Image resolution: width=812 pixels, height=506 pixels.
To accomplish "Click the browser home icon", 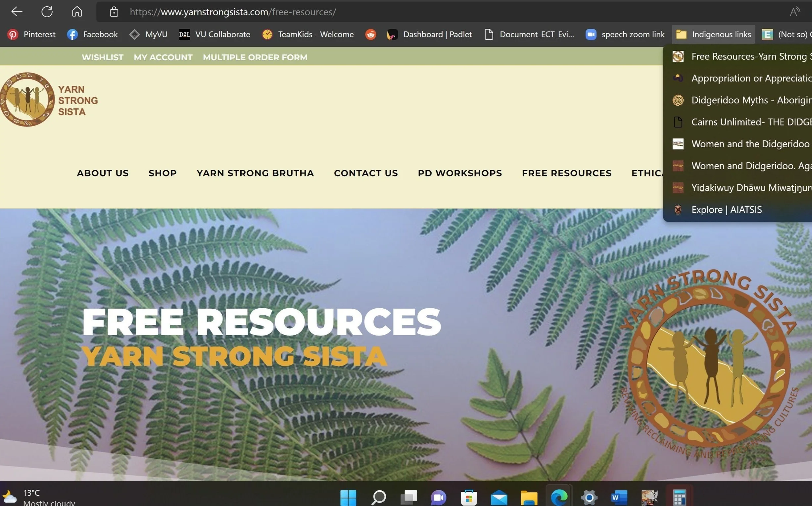I will click(77, 12).
